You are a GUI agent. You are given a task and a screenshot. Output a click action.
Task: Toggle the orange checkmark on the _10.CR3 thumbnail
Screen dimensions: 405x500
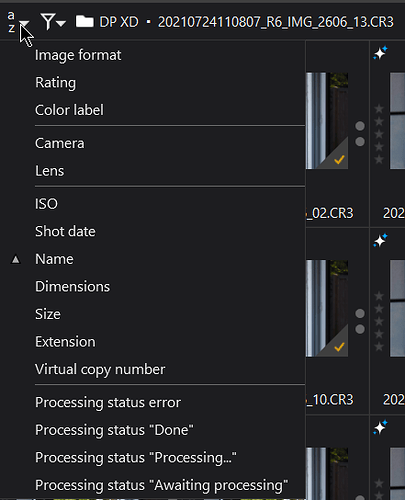pos(339,347)
